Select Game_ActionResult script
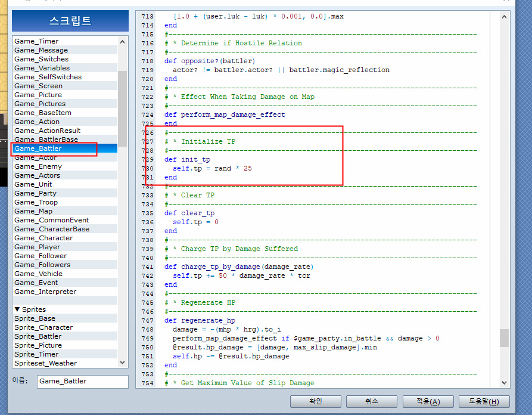Viewport: 532px width, 415px height. tap(65, 131)
